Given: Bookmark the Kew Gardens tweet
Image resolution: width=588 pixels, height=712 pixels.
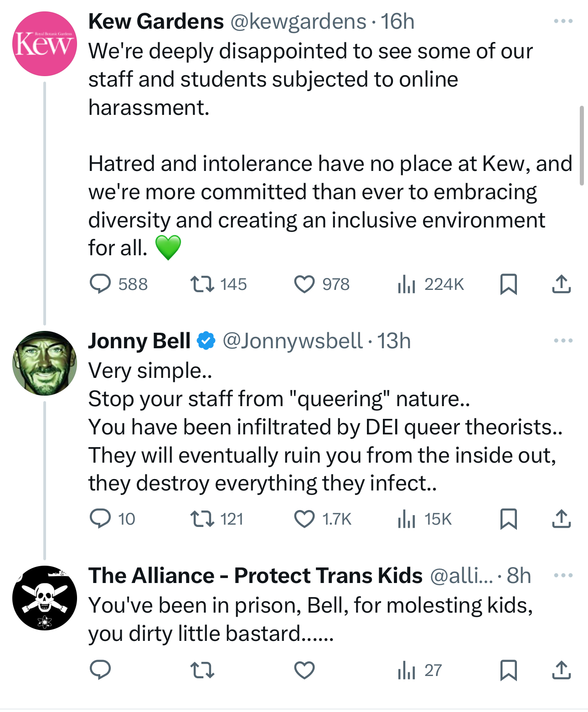Looking at the screenshot, I should [x=508, y=284].
